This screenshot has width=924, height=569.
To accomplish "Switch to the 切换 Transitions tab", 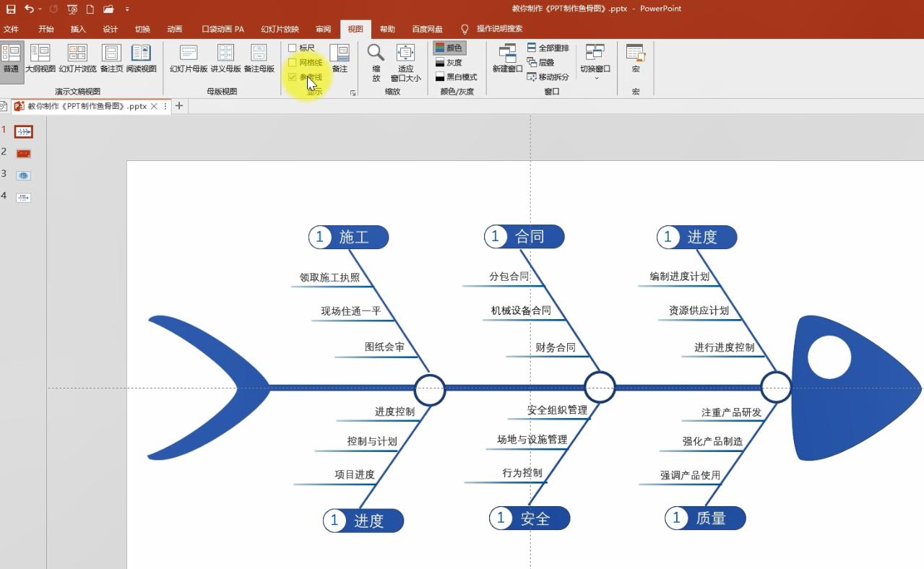I will click(x=142, y=29).
